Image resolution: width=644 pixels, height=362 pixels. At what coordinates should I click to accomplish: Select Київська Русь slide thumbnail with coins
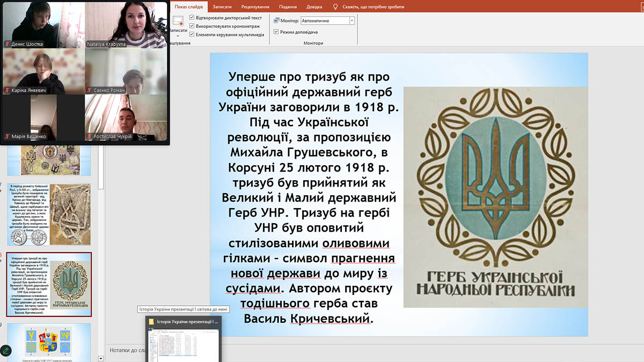point(49,213)
